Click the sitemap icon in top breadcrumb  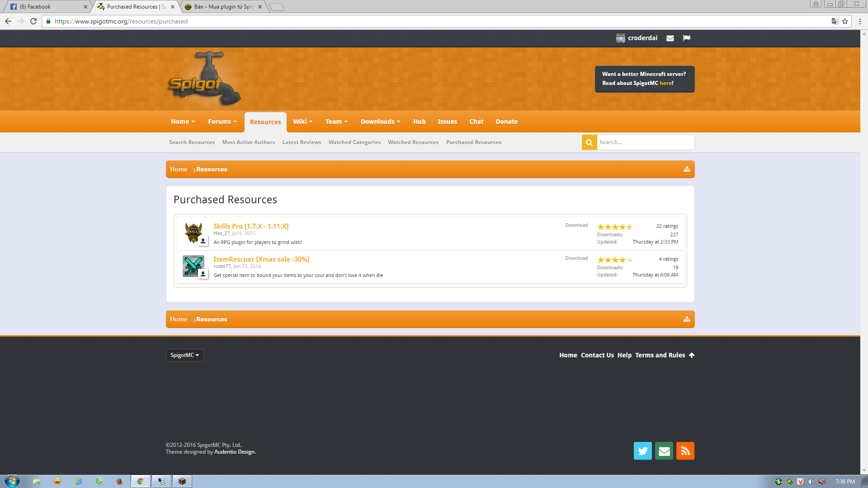(686, 169)
